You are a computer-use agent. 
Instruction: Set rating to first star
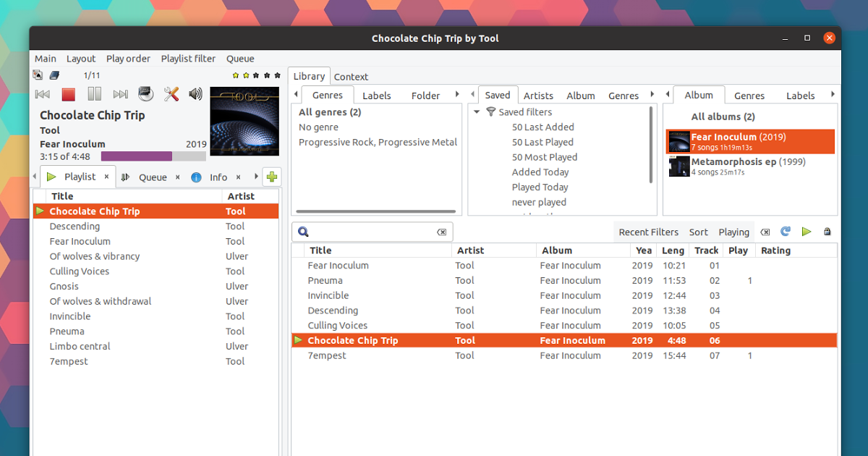pos(236,75)
